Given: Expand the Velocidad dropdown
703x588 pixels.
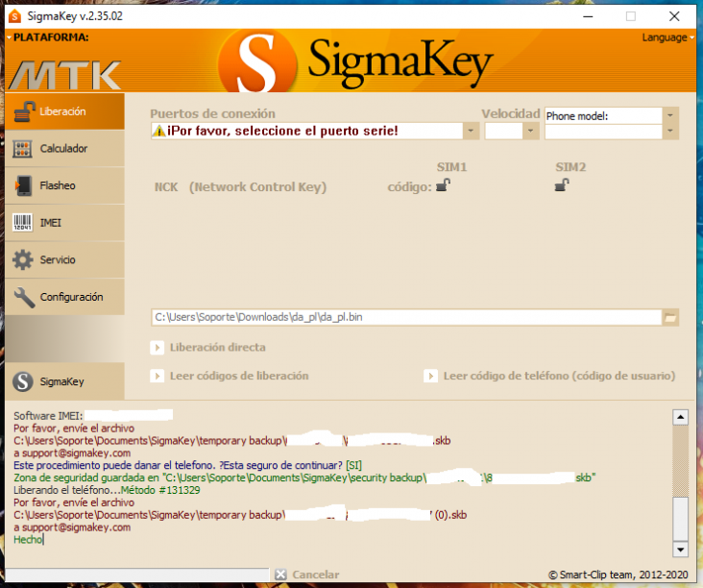Looking at the screenshot, I should coord(530,131).
